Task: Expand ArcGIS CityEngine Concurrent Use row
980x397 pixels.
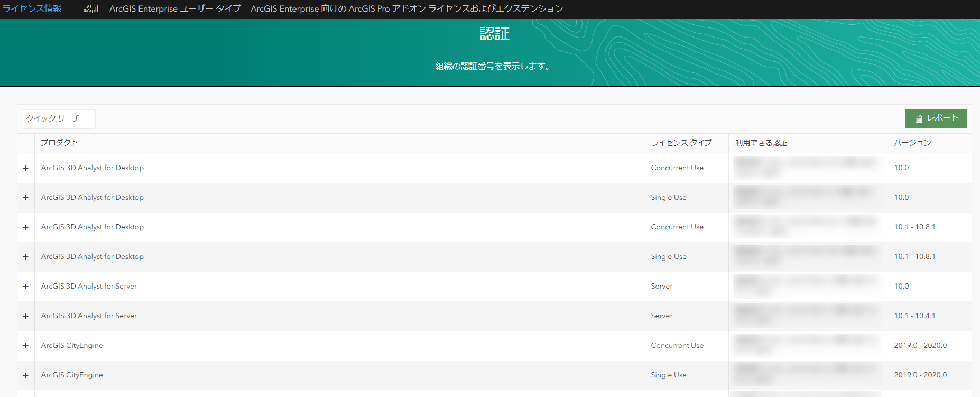Action: tap(25, 345)
